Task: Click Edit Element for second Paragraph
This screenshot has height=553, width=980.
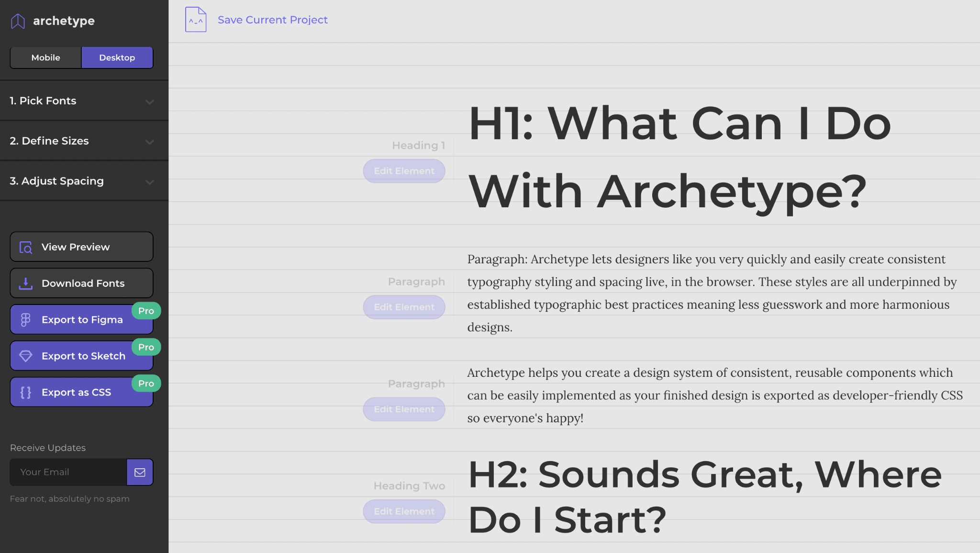Action: (404, 409)
